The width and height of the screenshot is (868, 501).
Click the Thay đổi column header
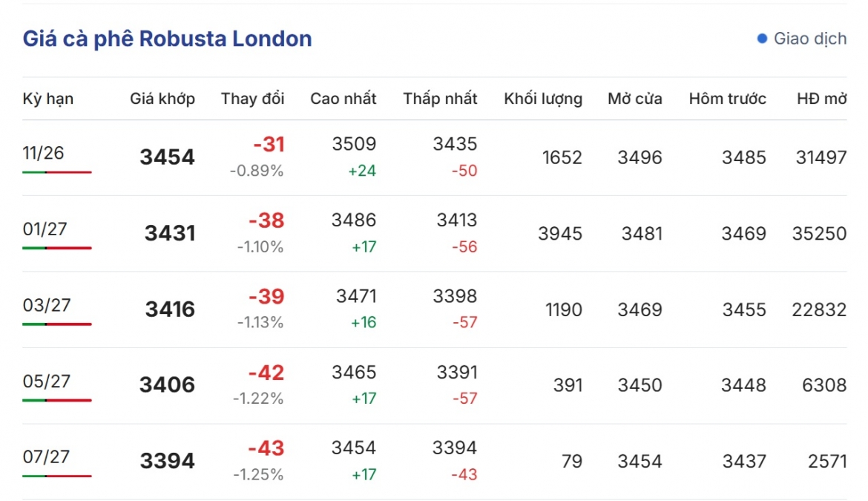pyautogui.click(x=252, y=99)
